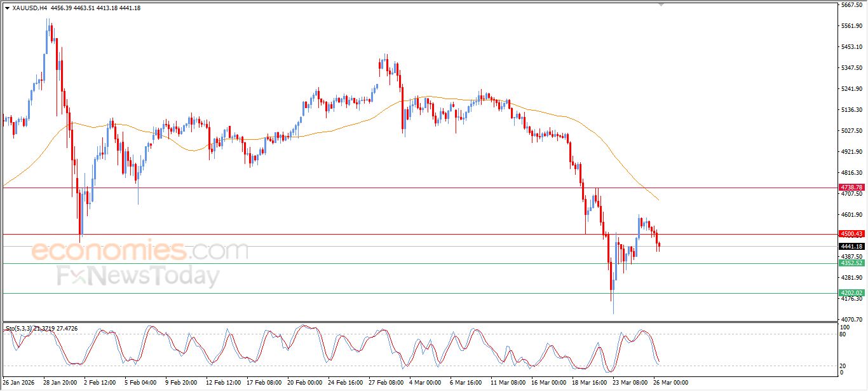The width and height of the screenshot is (868, 391).
Task: Select the red 4500.43 resistance price label
Action: coord(851,234)
